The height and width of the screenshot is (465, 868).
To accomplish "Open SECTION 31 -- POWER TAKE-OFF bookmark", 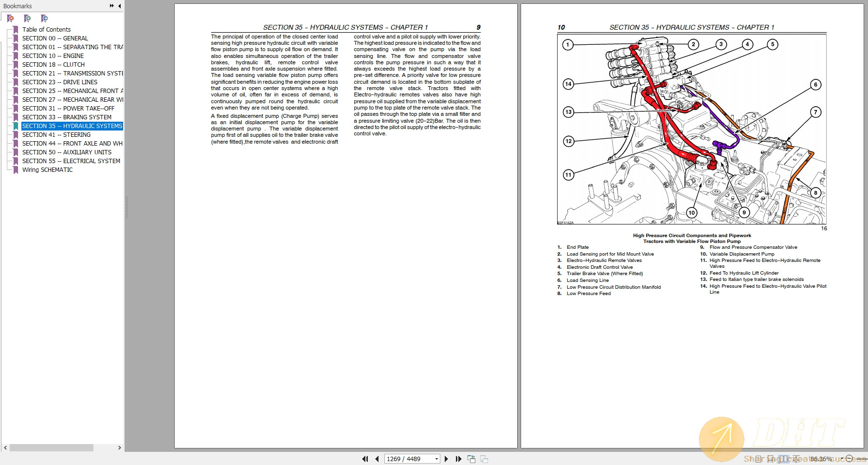I will pos(68,108).
